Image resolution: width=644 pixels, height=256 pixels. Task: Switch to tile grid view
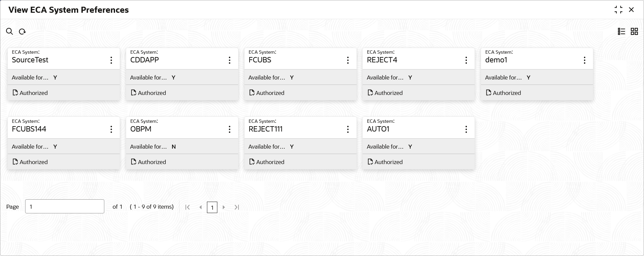click(x=634, y=32)
